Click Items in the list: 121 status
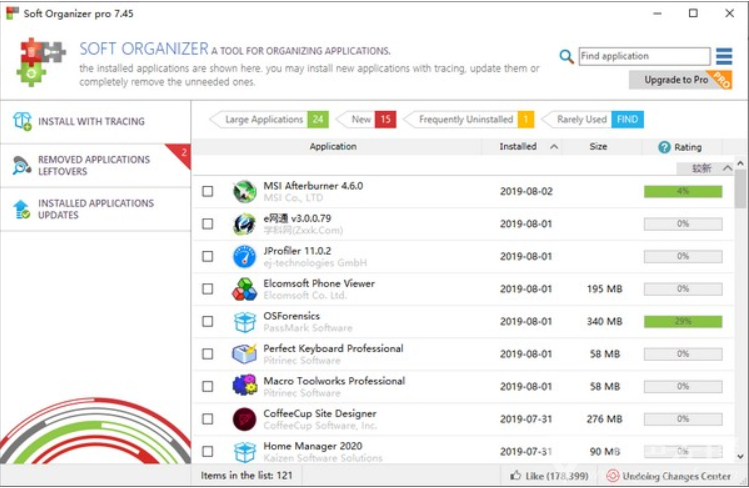The height and width of the screenshot is (488, 749). pyautogui.click(x=246, y=476)
